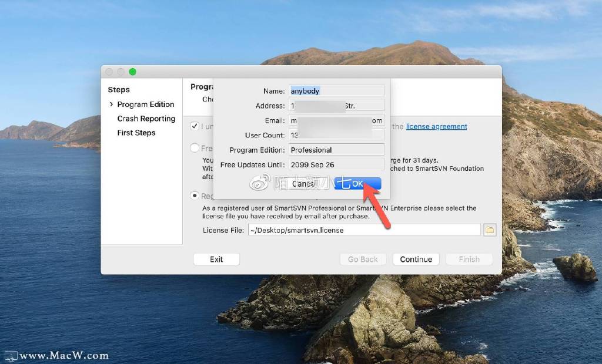Click the Name field containing anybody

[x=336, y=91]
